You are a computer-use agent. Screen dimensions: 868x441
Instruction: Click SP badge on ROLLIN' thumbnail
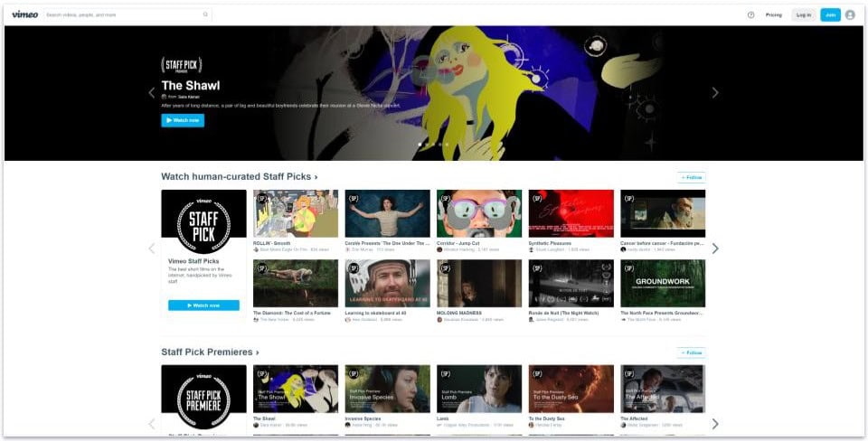point(262,198)
